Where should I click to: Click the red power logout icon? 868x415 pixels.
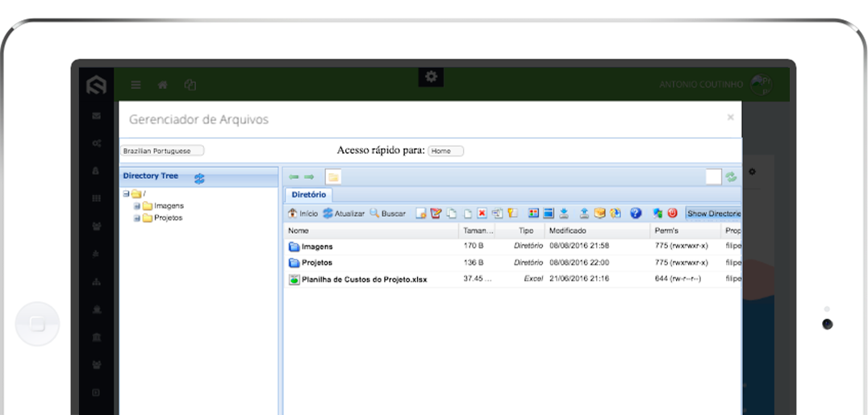pos(672,214)
